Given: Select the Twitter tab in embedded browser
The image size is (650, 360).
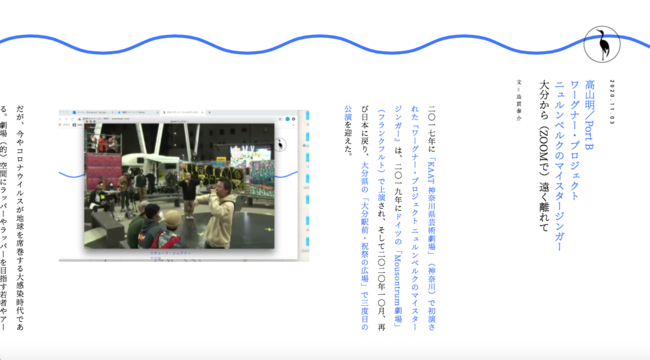Looking at the screenshot, I should tap(137, 112).
